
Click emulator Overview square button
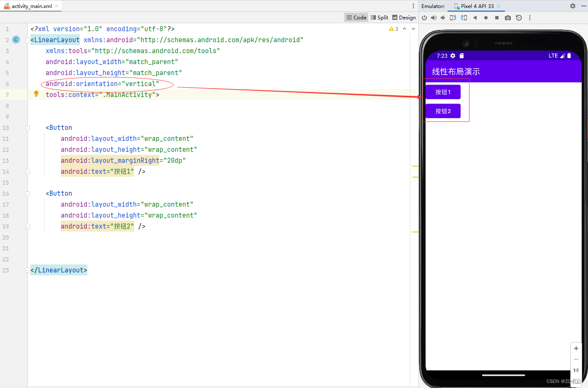tap(497, 18)
